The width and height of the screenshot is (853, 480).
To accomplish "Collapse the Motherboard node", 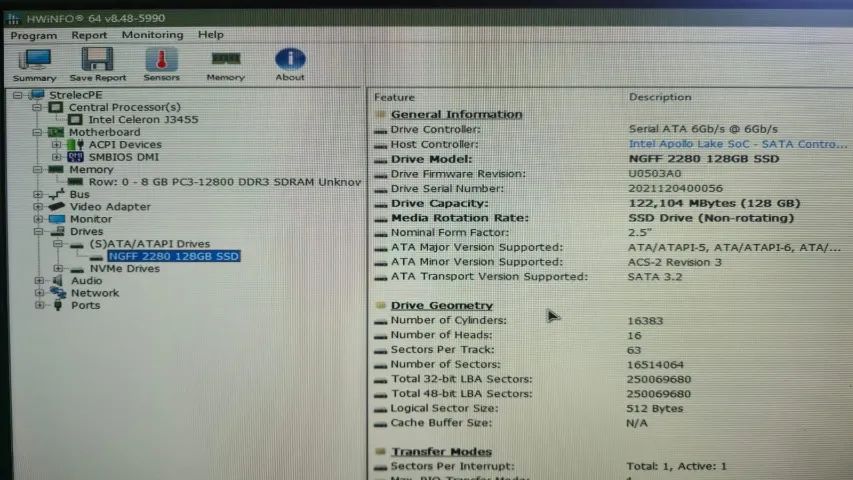I will 37,132.
